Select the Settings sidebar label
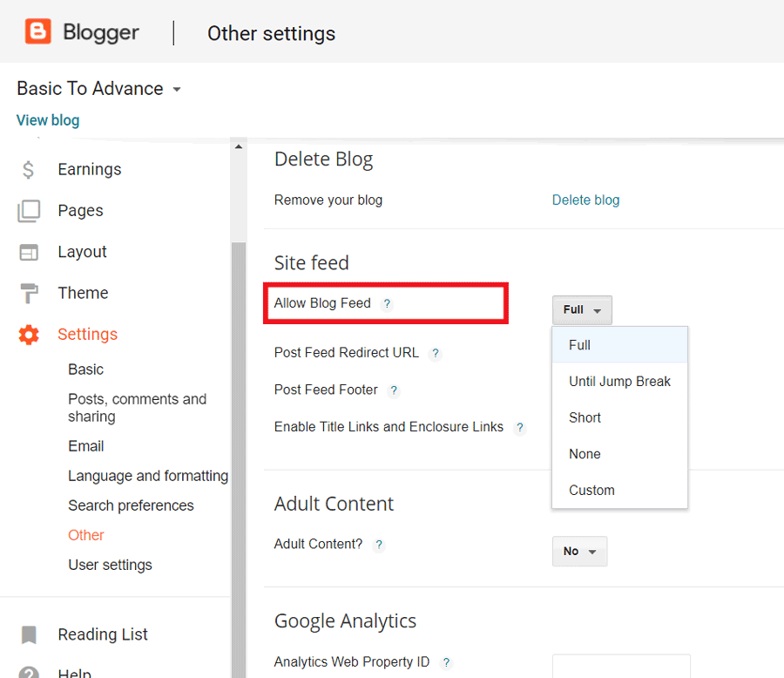The width and height of the screenshot is (784, 678). 87,335
